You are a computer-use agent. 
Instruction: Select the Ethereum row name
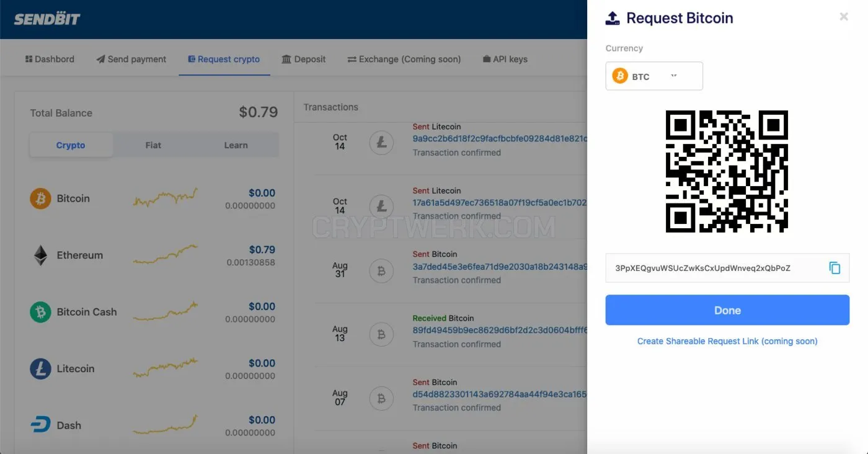80,256
